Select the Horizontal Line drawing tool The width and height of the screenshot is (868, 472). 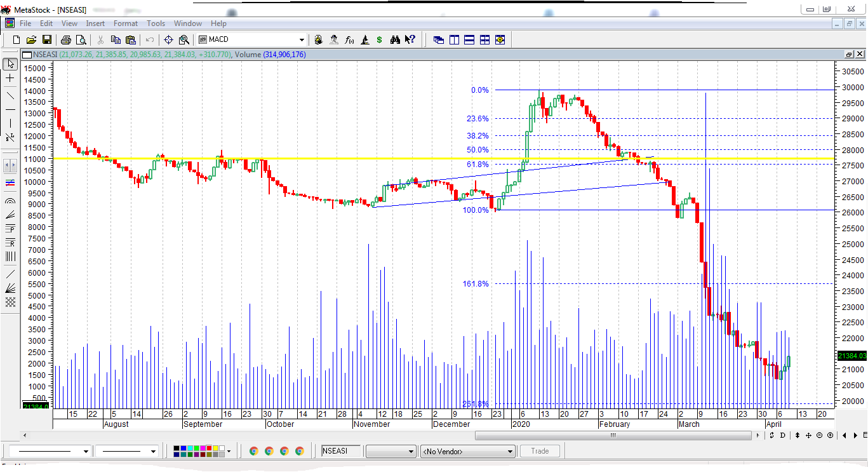point(10,109)
